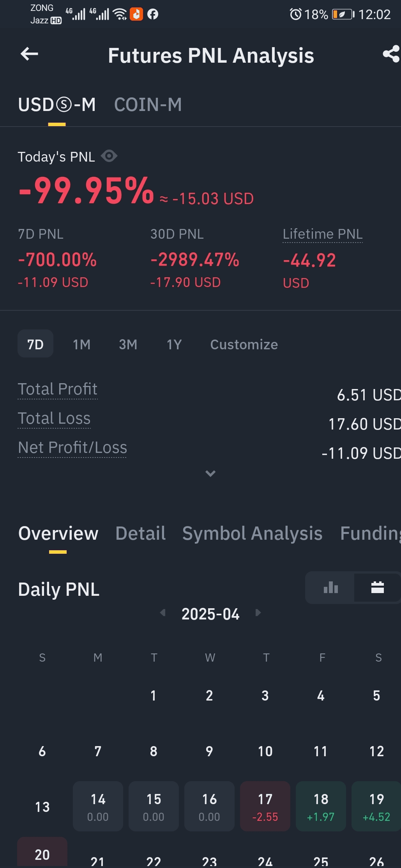This screenshot has height=868, width=401.
Task: Select the 1M time range
Action: point(82,344)
